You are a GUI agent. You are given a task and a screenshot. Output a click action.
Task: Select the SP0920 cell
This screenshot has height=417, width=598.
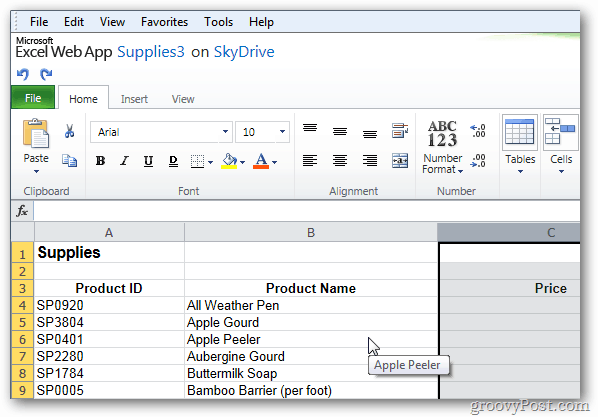click(x=109, y=305)
